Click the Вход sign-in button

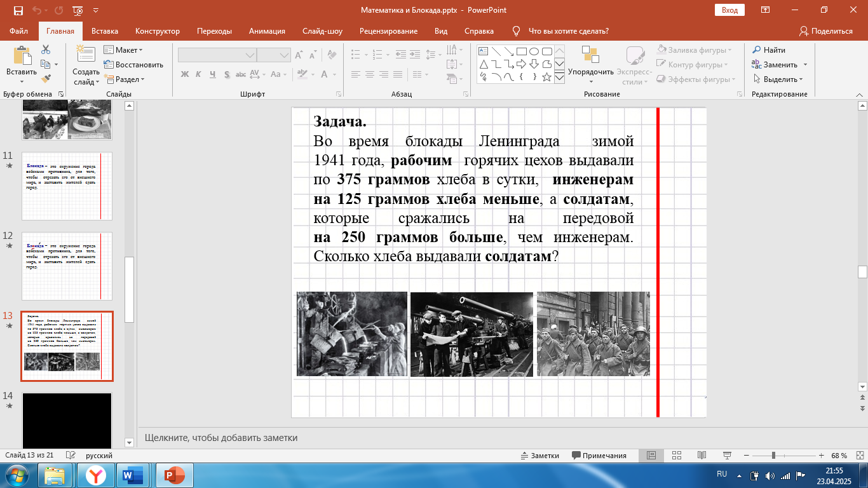click(x=729, y=10)
